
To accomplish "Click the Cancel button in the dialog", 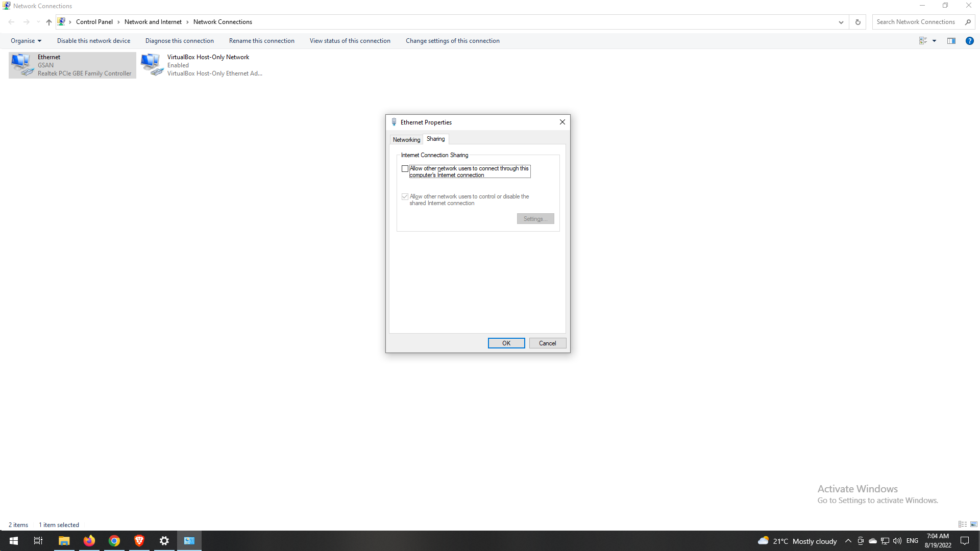I will pos(547,343).
